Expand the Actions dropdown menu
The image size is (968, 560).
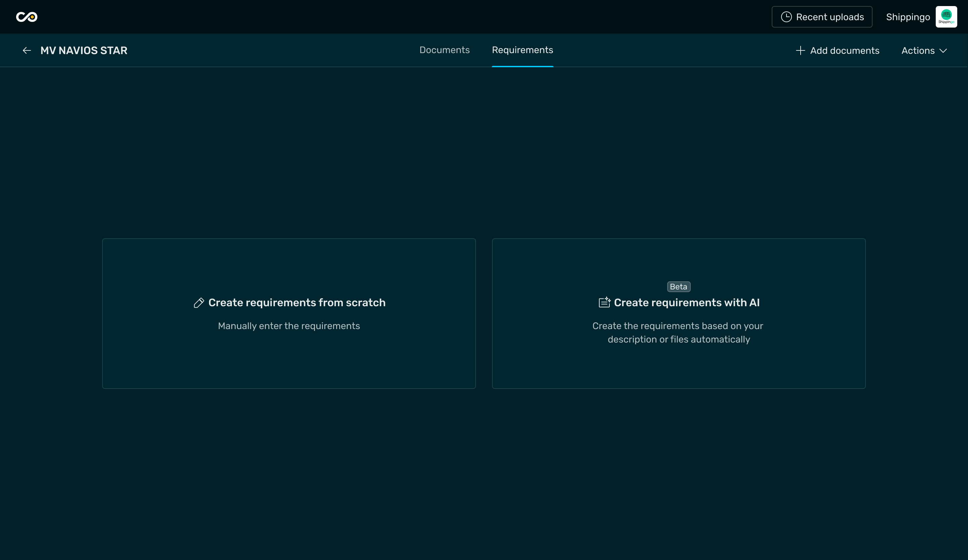(919, 51)
